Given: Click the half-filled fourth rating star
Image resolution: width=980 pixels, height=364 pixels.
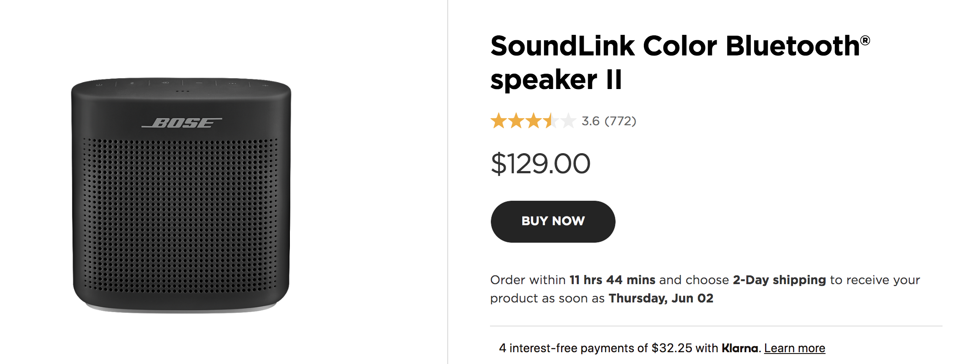Looking at the screenshot, I should click(x=551, y=120).
